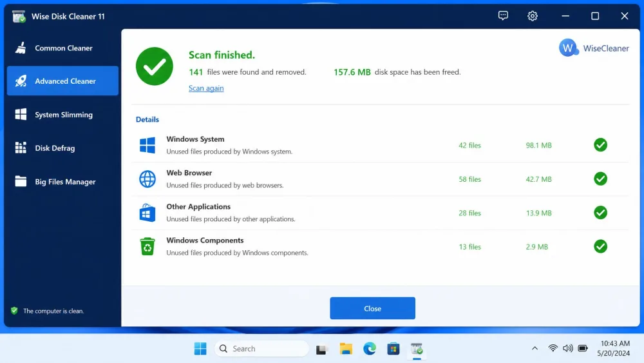
Task: Go to System Slimming section
Action: coord(63,114)
